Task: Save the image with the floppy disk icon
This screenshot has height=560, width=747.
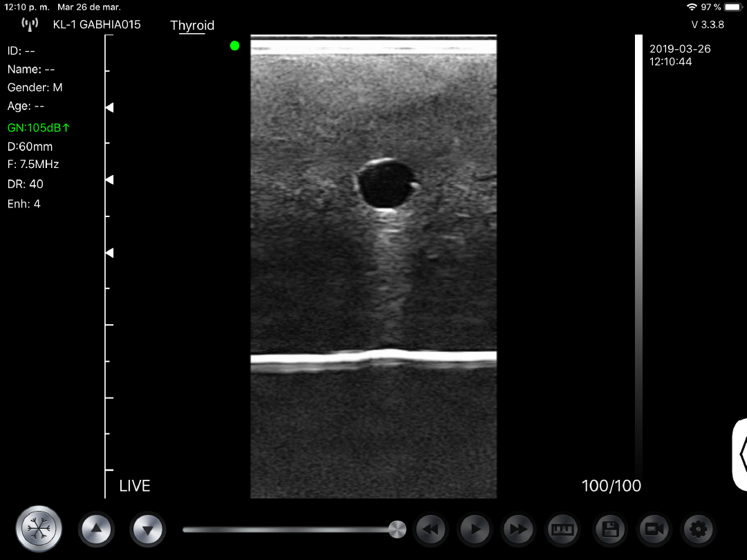Action: coord(609,530)
